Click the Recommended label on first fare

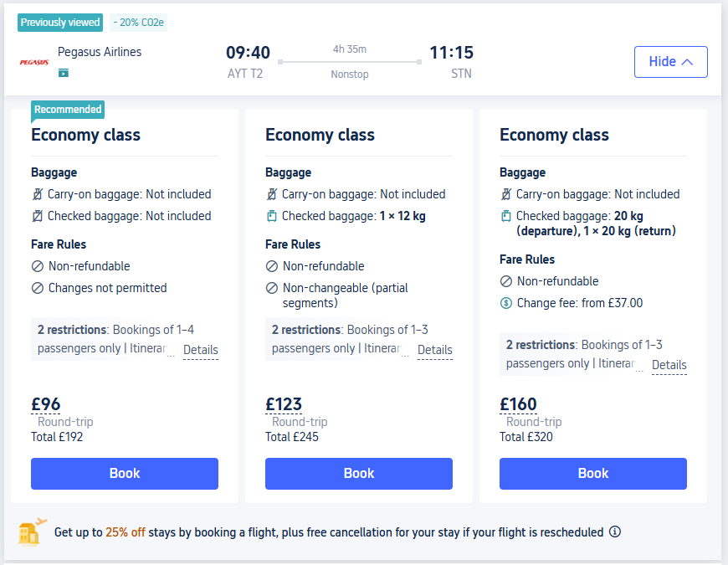68,110
